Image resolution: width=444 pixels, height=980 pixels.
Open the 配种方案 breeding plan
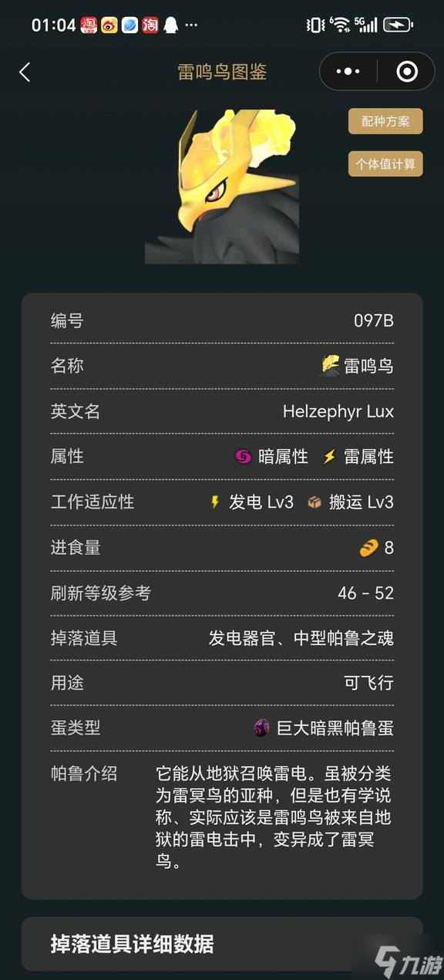385,121
